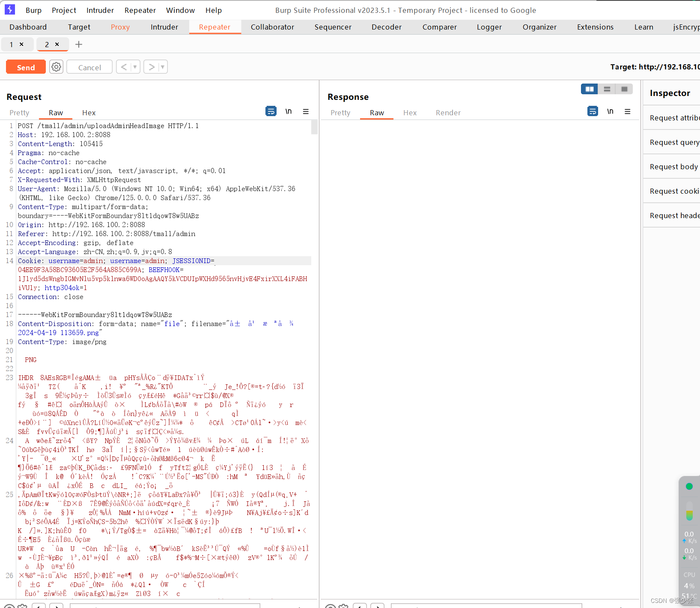
Task: Go forward to next request in history
Action: coord(151,67)
